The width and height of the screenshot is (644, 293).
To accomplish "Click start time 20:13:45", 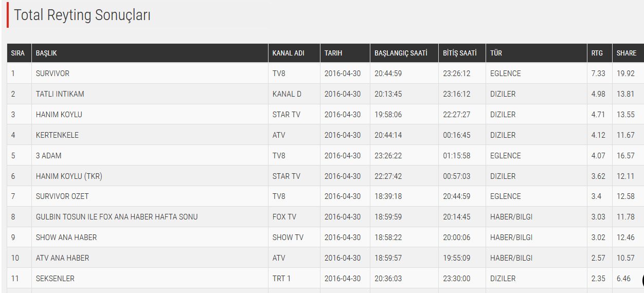I will [x=388, y=94].
